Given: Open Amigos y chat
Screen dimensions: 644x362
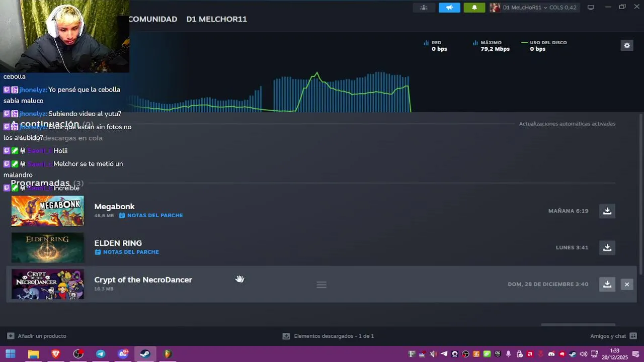Looking at the screenshot, I should point(613,336).
